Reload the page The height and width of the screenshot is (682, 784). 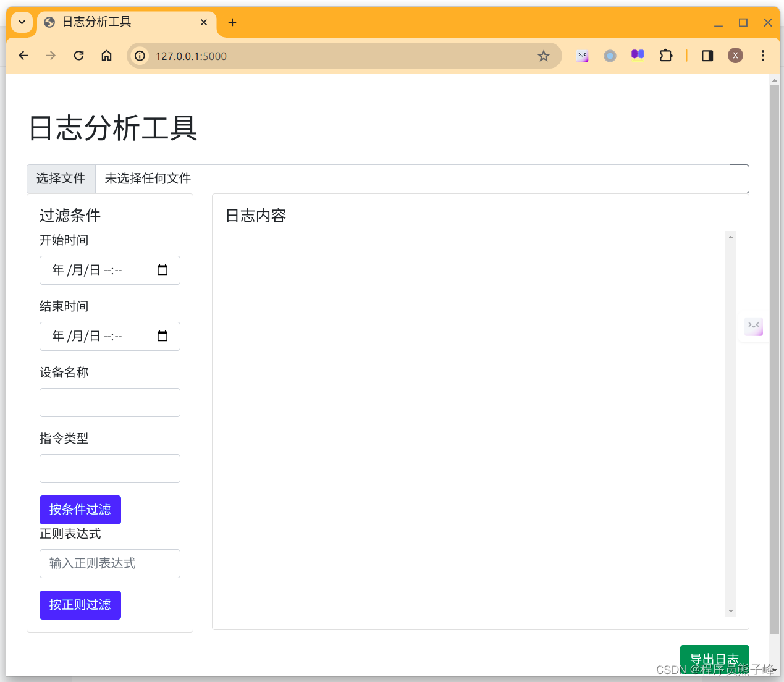coord(78,56)
